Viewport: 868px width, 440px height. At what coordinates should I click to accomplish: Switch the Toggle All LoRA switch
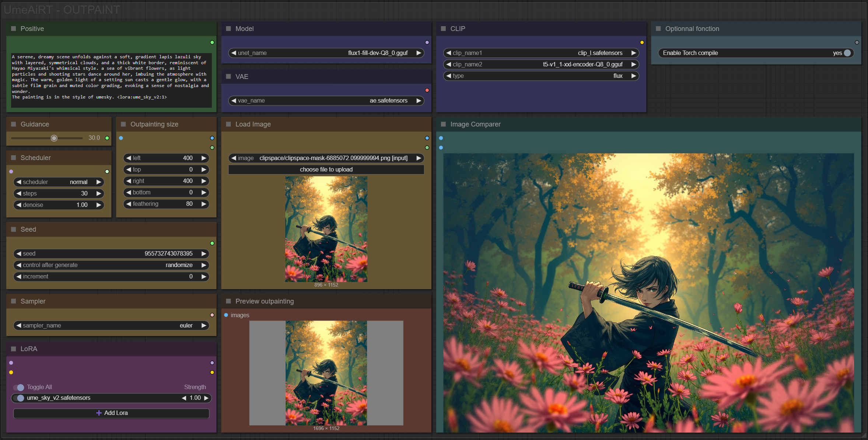coord(19,387)
